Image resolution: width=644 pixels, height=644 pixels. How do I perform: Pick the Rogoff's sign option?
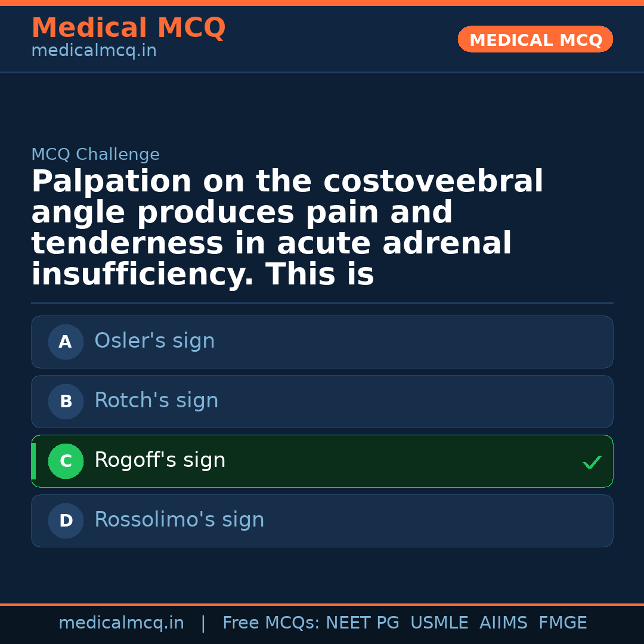pyautogui.click(x=160, y=460)
